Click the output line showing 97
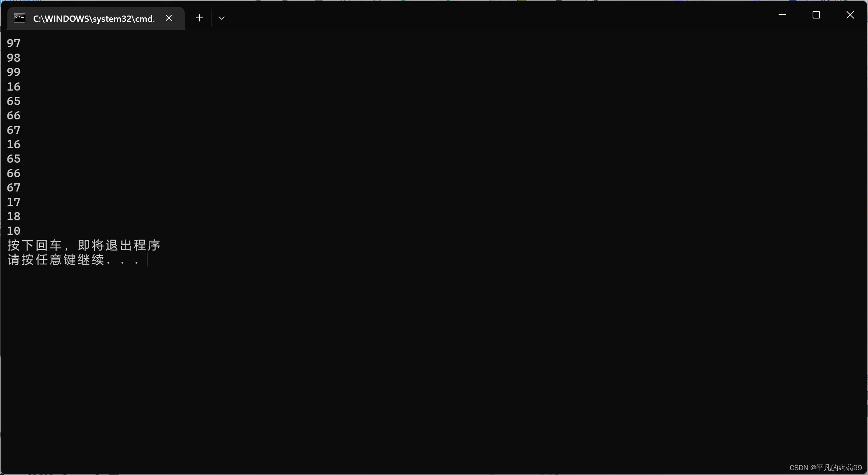 coord(14,43)
